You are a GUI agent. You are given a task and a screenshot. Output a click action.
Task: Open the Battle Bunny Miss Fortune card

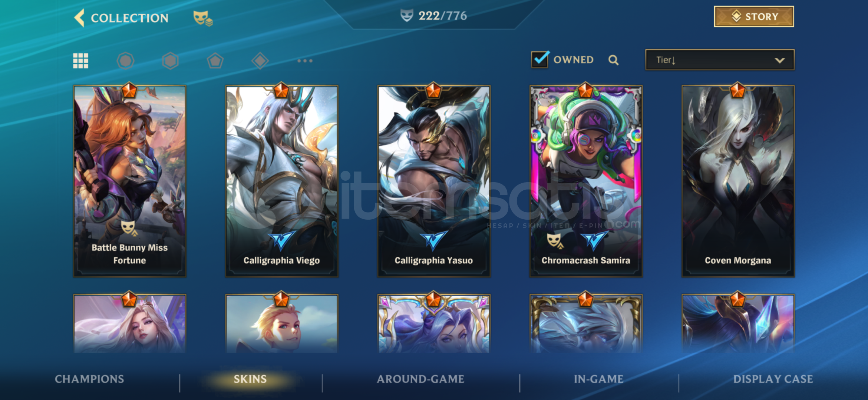(x=130, y=181)
